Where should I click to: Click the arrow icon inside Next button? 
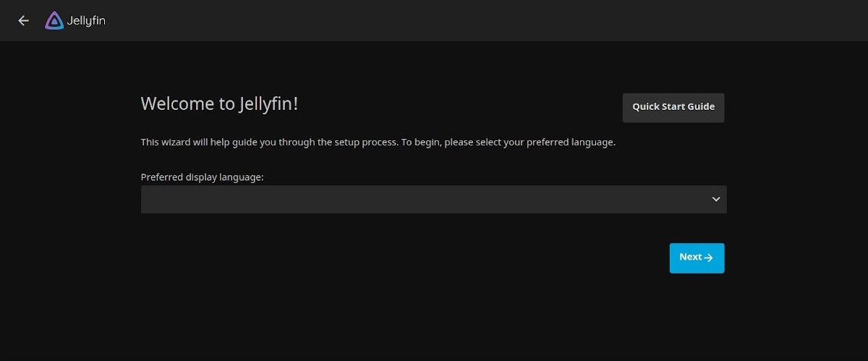point(709,258)
